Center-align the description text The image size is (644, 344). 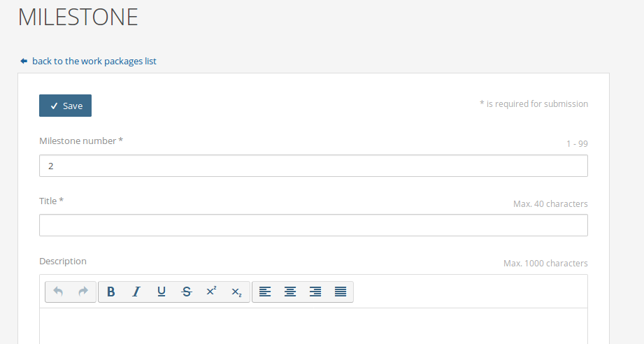[x=290, y=292]
